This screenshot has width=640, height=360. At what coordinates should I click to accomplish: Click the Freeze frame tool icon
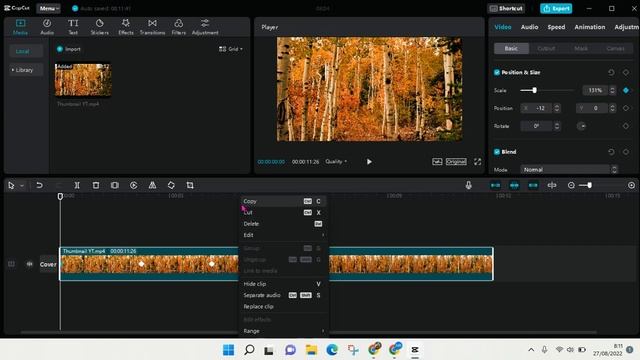[115, 185]
